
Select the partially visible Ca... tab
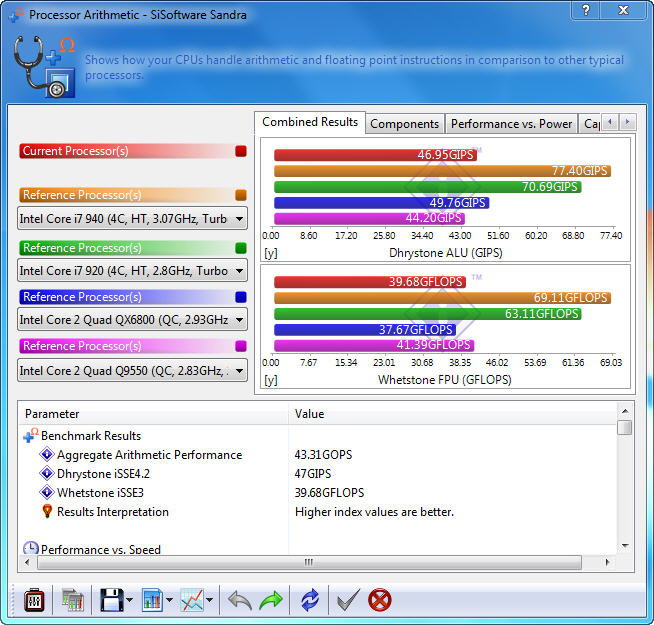(590, 124)
